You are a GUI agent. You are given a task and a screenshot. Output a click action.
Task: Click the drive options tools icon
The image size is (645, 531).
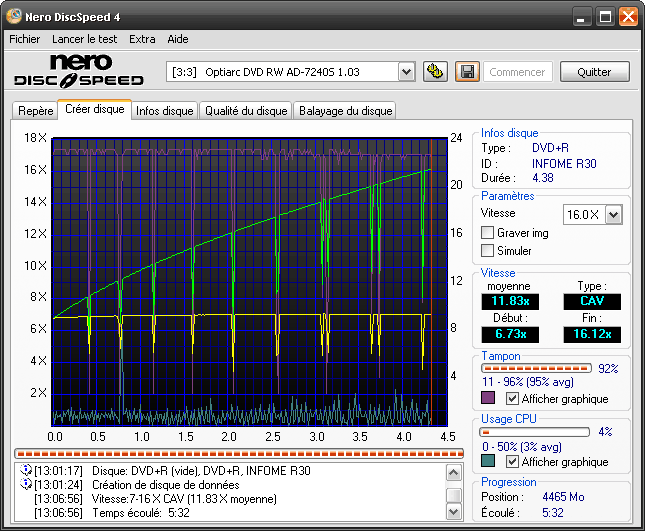(x=435, y=72)
